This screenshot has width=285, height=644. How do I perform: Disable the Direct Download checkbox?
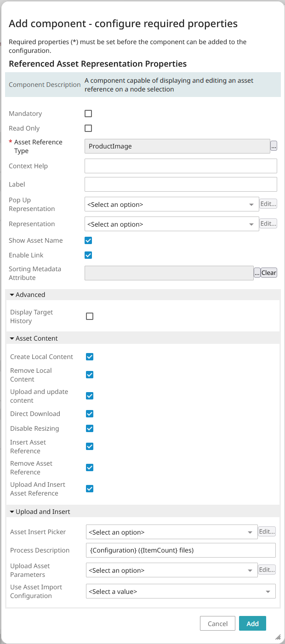pos(90,414)
